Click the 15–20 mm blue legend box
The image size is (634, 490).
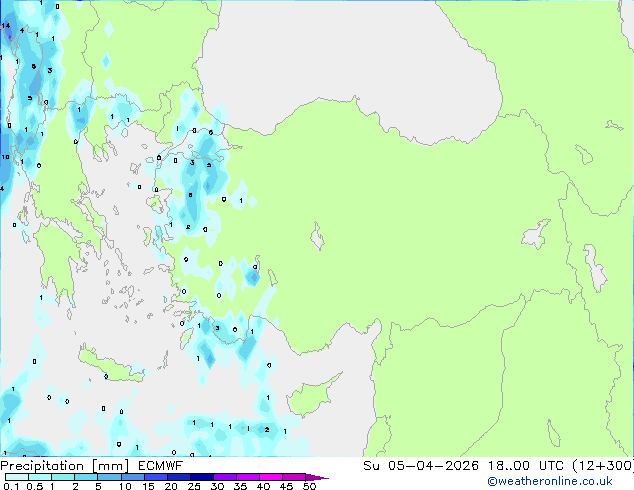tap(156, 477)
